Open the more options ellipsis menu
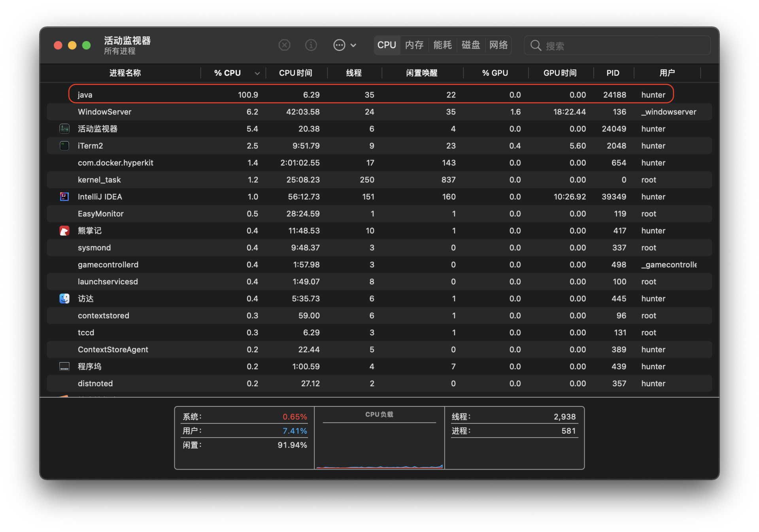Viewport: 759px width, 532px height. pos(340,45)
